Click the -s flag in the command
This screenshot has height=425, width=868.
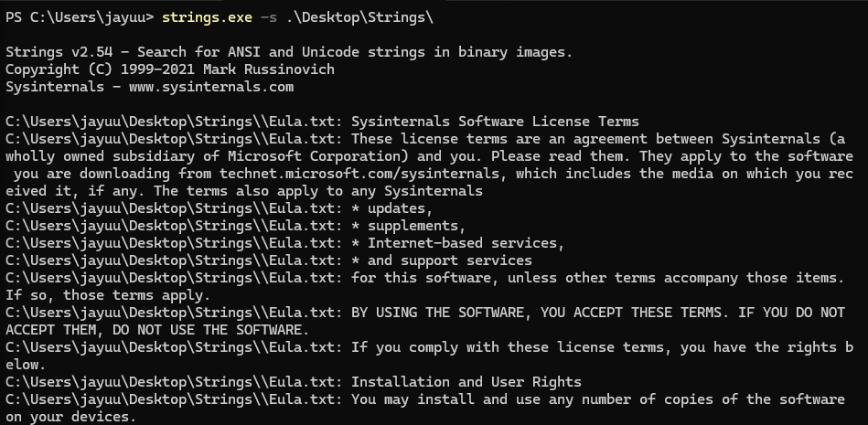[x=269, y=17]
